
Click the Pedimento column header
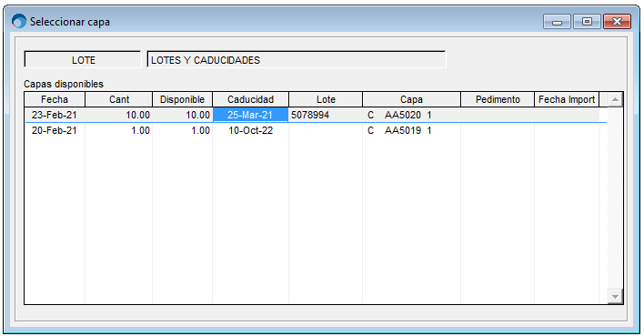(498, 99)
